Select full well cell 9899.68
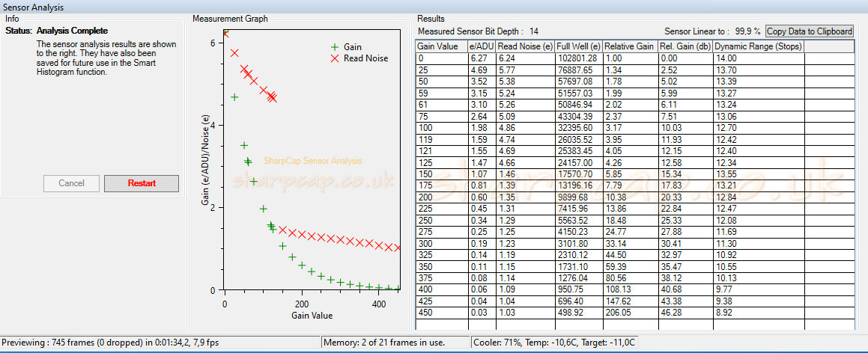Viewport: 868px width, 353px height. point(578,197)
